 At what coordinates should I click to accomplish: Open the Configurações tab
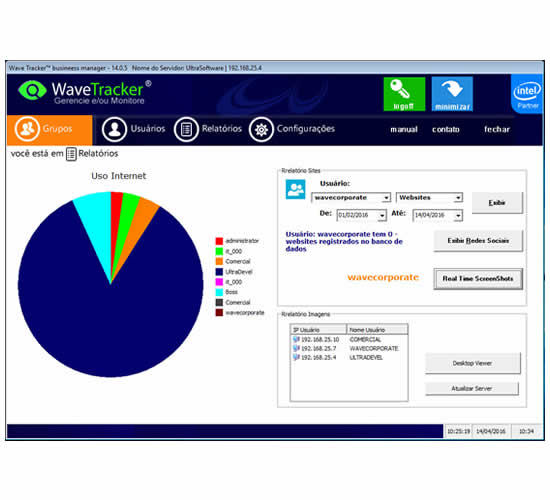[306, 129]
